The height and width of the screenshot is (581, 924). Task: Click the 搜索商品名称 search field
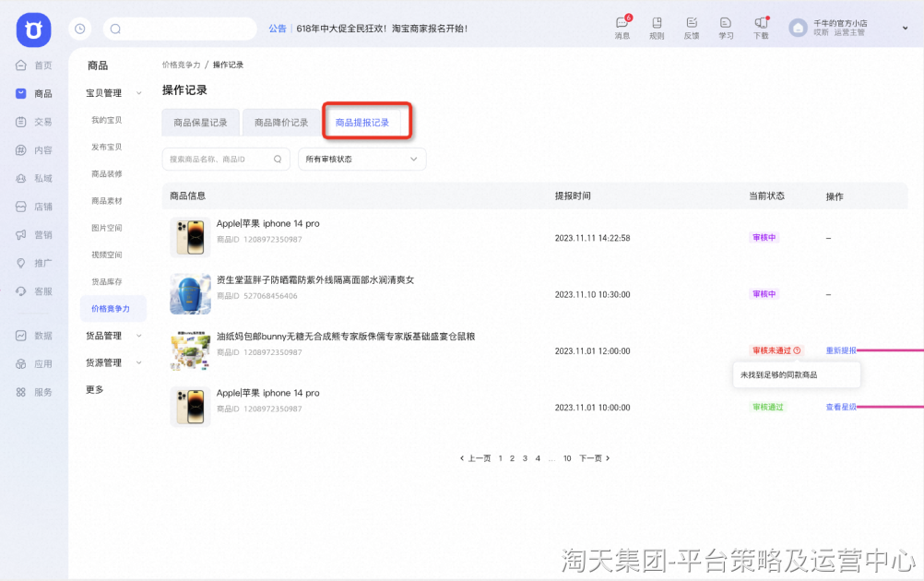pyautogui.click(x=226, y=160)
